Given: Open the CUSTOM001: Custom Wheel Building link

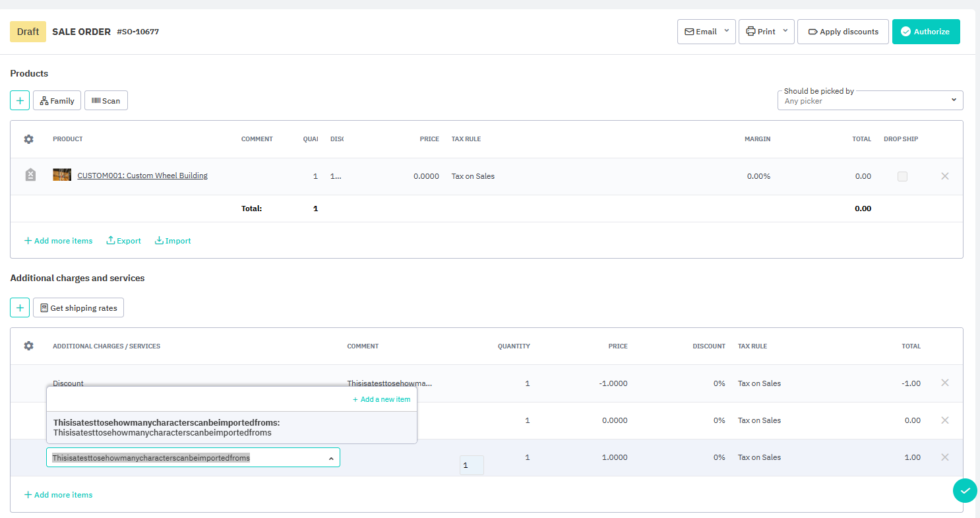Looking at the screenshot, I should click(x=142, y=176).
